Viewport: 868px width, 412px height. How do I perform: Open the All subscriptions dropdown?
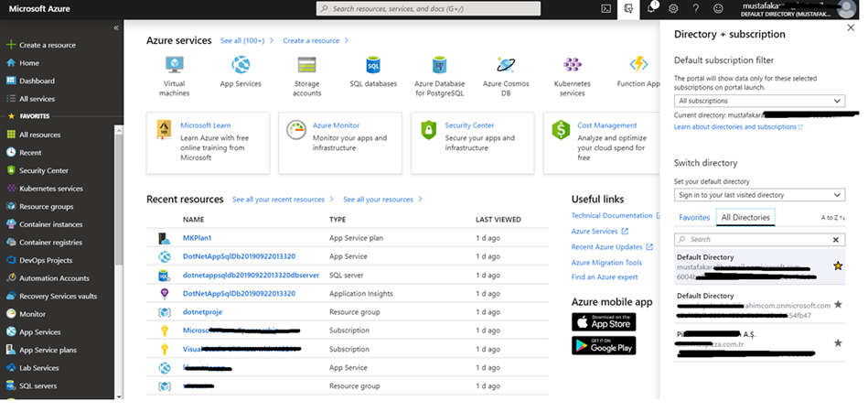click(759, 101)
